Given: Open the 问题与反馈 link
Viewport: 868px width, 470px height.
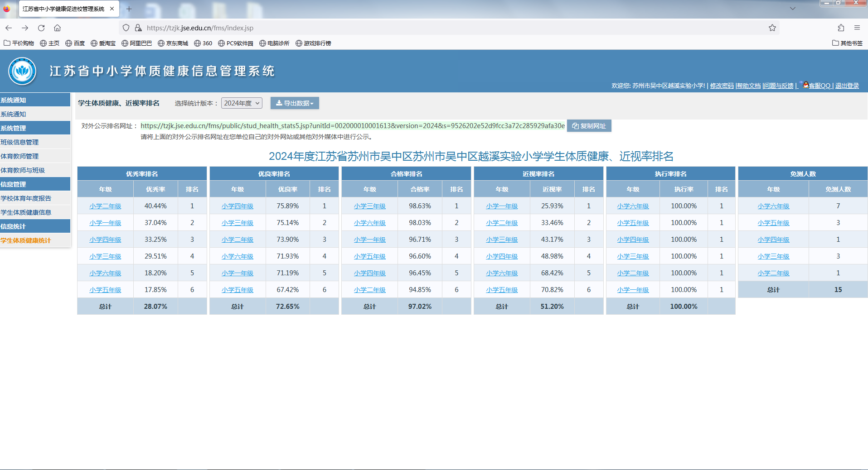Looking at the screenshot, I should pyautogui.click(x=779, y=86).
